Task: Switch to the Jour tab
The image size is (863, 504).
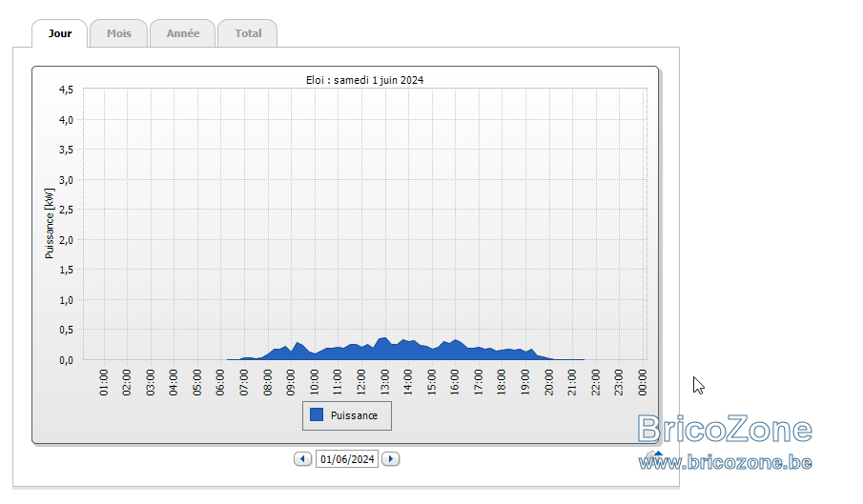Action: [x=59, y=33]
